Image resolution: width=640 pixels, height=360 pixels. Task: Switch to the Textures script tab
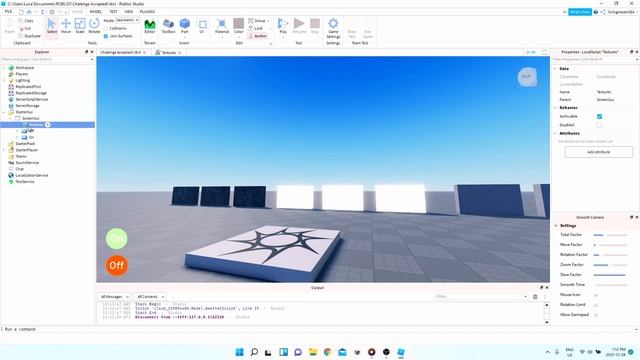[x=168, y=53]
